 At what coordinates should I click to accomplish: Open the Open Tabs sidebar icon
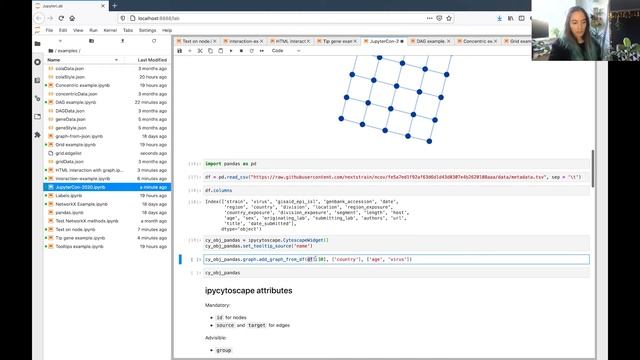tap(38, 117)
